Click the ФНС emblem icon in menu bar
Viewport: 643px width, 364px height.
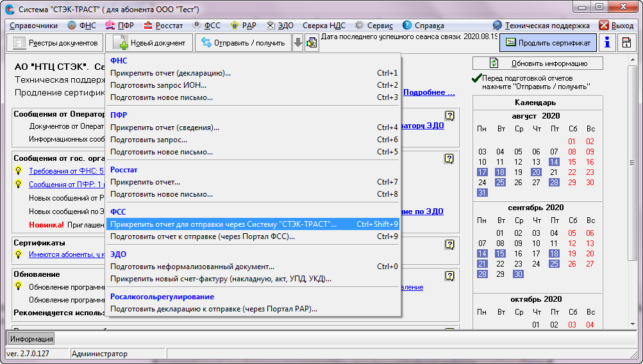pos(71,26)
